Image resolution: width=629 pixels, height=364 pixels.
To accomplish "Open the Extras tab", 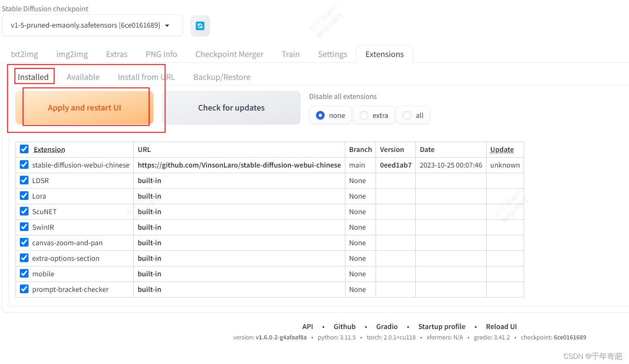I will coord(117,54).
